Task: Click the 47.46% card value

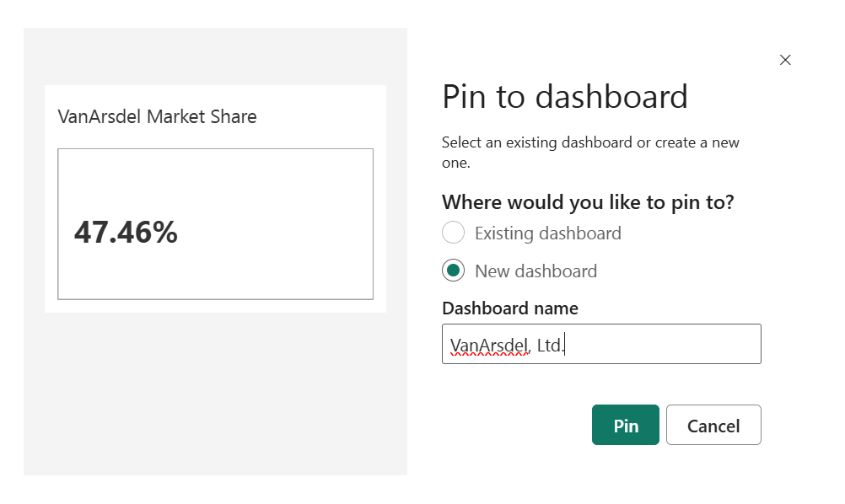Action: [x=126, y=233]
